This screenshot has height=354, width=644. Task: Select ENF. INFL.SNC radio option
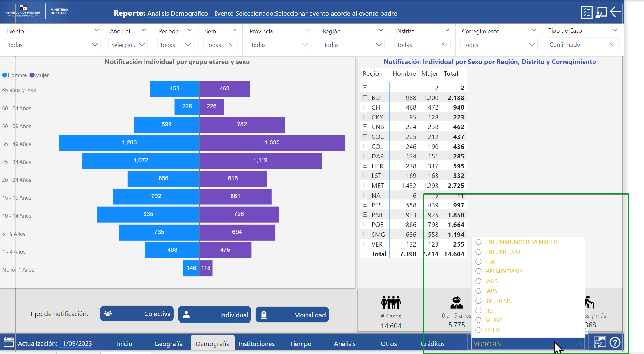click(478, 252)
